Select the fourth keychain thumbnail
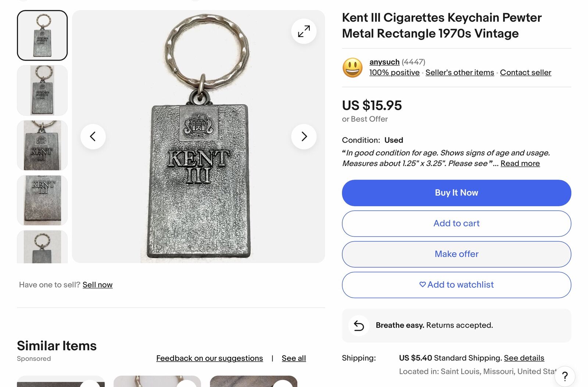This screenshot has width=588, height=387. pos(42,200)
